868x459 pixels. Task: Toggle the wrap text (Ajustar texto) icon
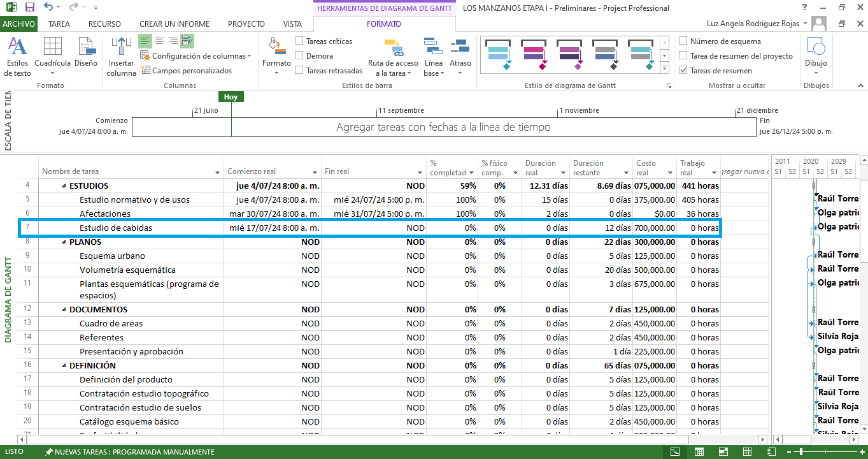(x=187, y=41)
